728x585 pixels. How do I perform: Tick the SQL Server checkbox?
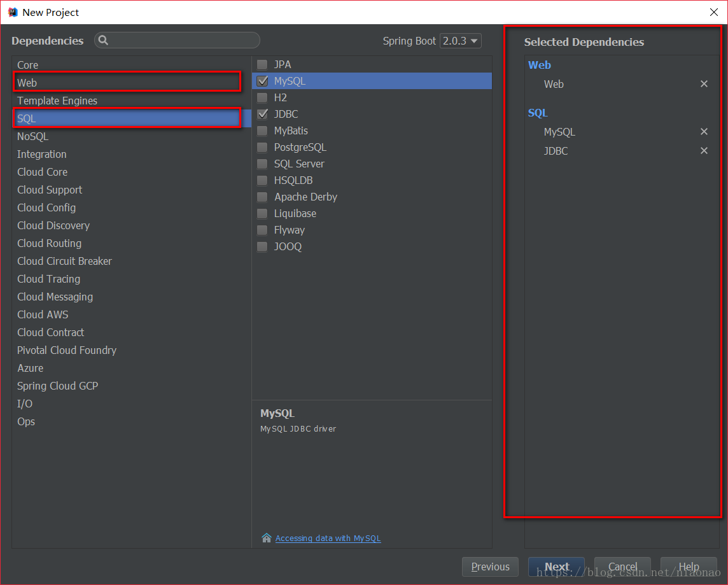(262, 164)
